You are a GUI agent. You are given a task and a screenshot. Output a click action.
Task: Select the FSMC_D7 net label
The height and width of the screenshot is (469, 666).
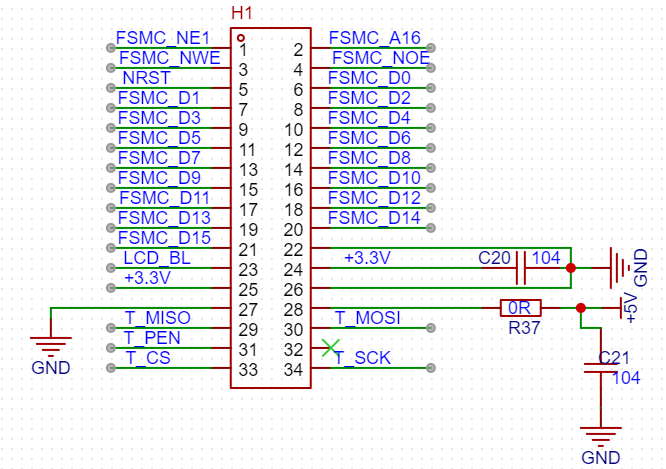pos(159,158)
